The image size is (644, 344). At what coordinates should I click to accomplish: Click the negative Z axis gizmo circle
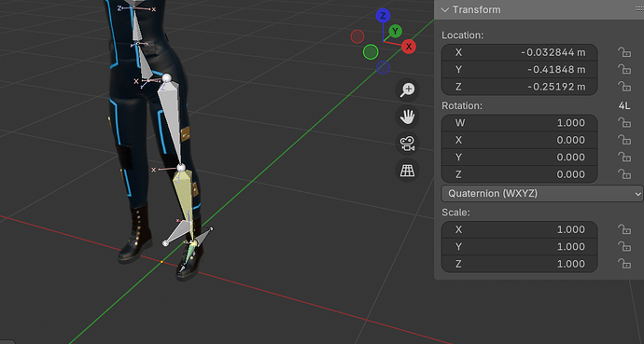383,67
